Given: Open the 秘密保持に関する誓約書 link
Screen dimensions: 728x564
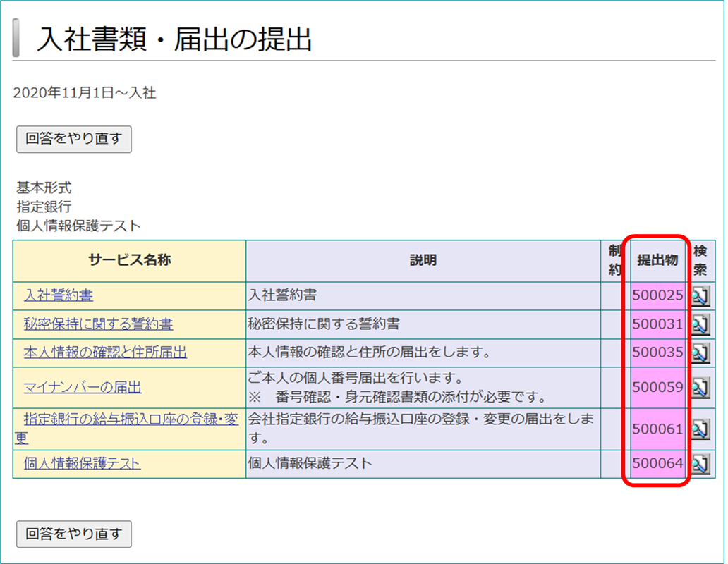Looking at the screenshot, I should pos(98,324).
